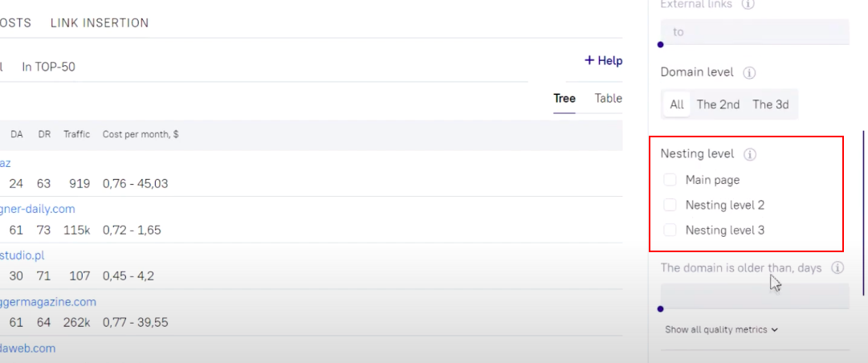Image resolution: width=868 pixels, height=363 pixels.
Task: Select The 3d domain level
Action: point(771,104)
